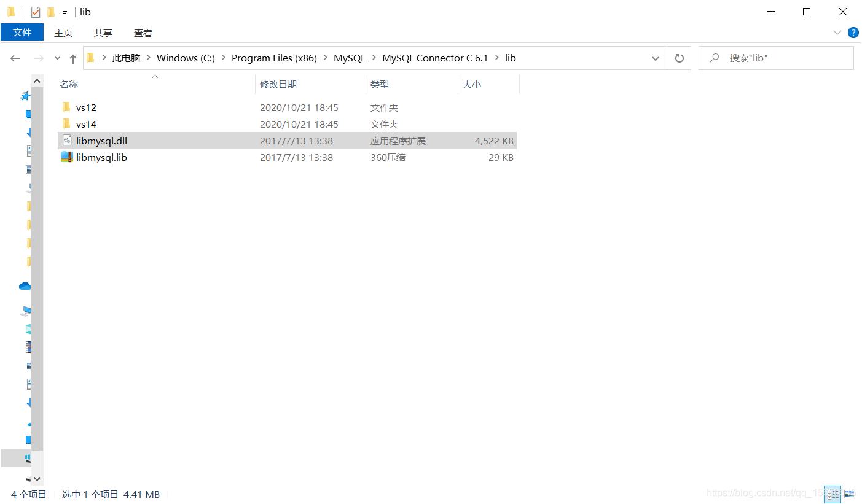This screenshot has height=504, width=862.
Task: Open the 主页 ribbon tab
Action: (x=63, y=33)
